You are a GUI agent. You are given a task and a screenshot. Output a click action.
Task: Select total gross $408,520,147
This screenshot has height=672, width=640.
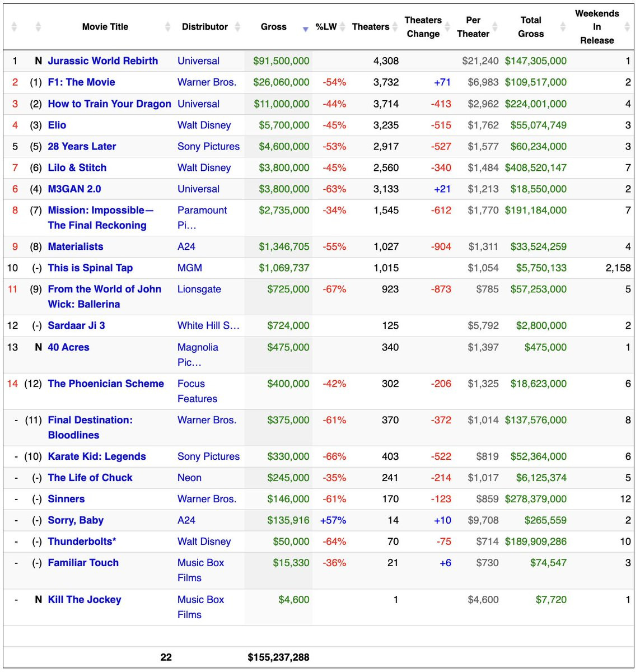(x=535, y=167)
